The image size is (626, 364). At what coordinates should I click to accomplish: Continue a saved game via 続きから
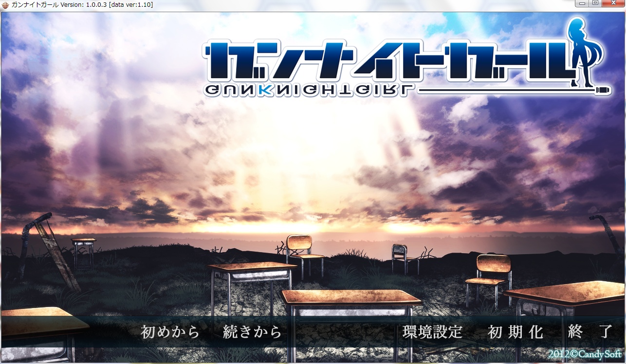click(252, 332)
